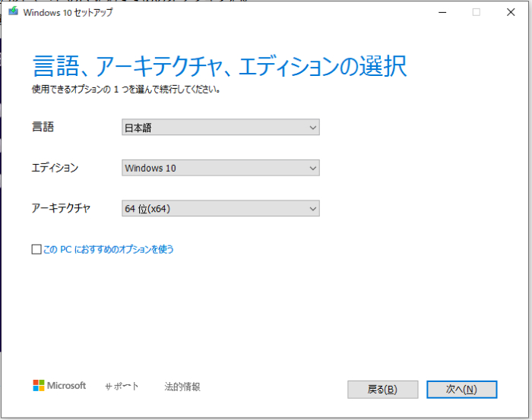Enable この PC におすすめのオプションを使う checkbox
The height and width of the screenshot is (420, 532).
tap(36, 249)
